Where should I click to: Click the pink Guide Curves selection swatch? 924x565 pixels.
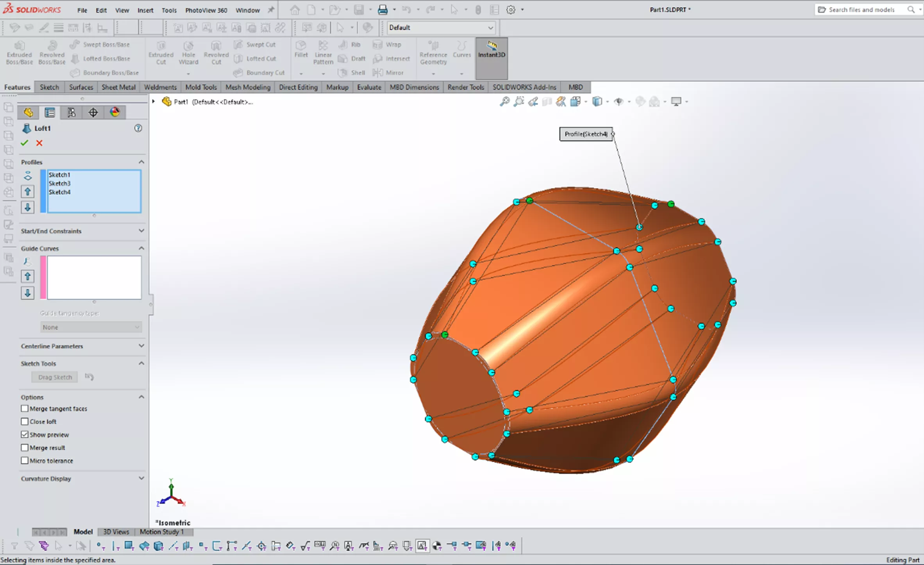click(x=43, y=277)
